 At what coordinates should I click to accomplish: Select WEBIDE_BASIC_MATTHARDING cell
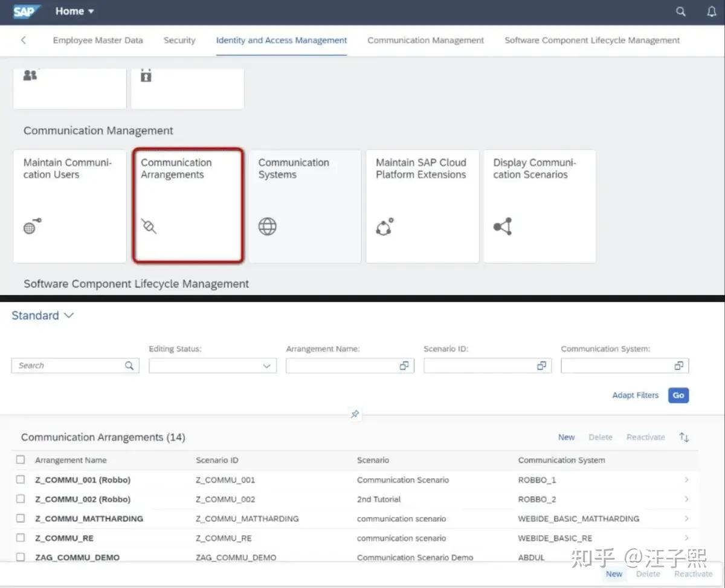tap(578, 519)
